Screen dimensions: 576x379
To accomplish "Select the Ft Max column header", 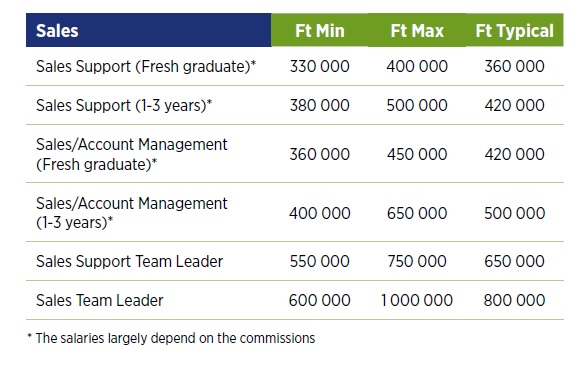I will pyautogui.click(x=417, y=30).
